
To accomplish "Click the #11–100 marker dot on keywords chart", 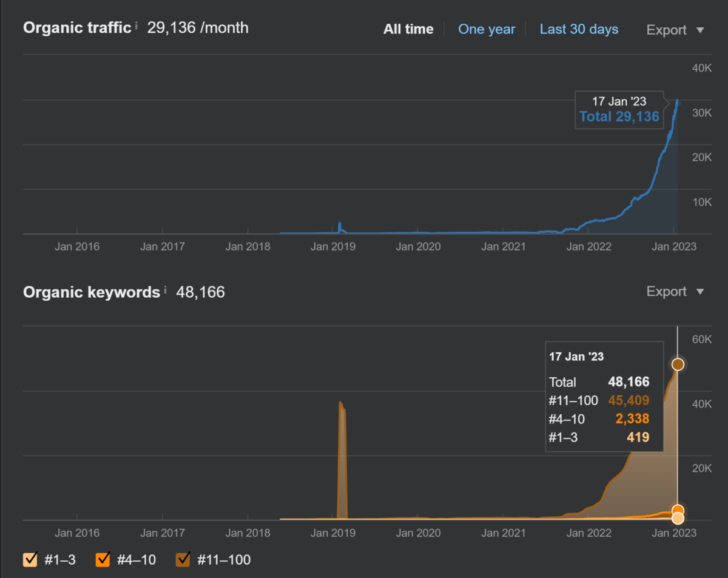I will tap(678, 365).
